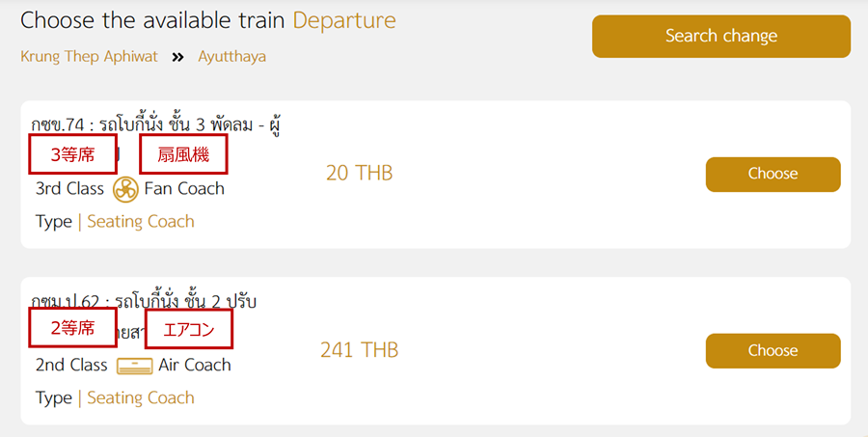Click the 3rd Class label

point(69,189)
